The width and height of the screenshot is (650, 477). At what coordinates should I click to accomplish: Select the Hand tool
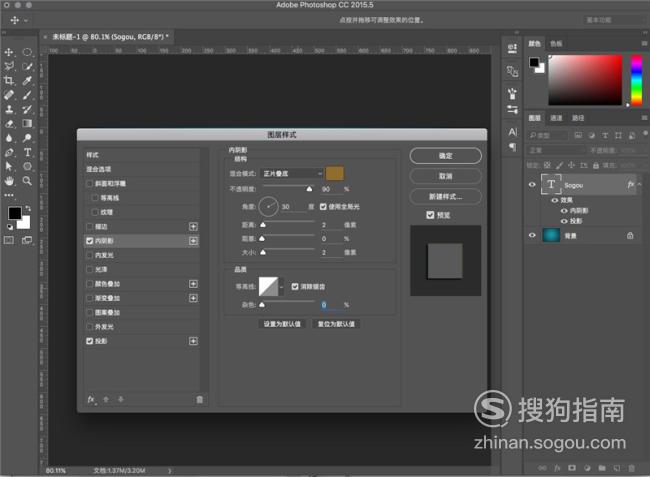9,181
